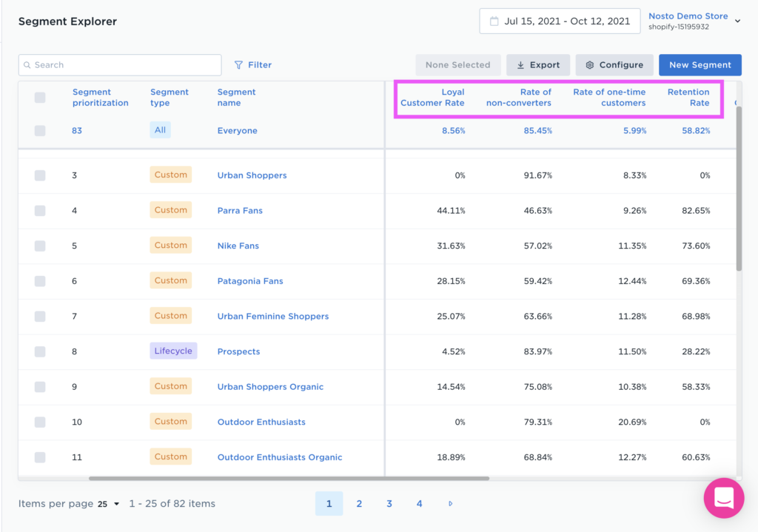This screenshot has width=758, height=532.
Task: Open the Prospects segment
Action: (x=238, y=351)
